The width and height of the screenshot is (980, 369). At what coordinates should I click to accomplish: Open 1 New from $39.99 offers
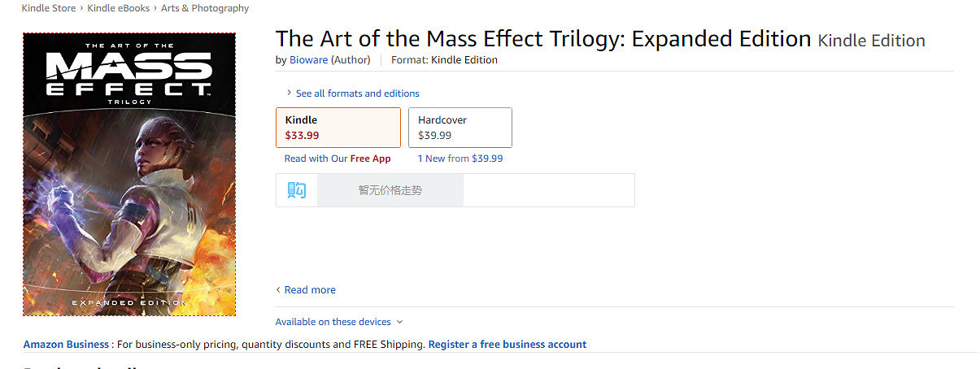460,158
